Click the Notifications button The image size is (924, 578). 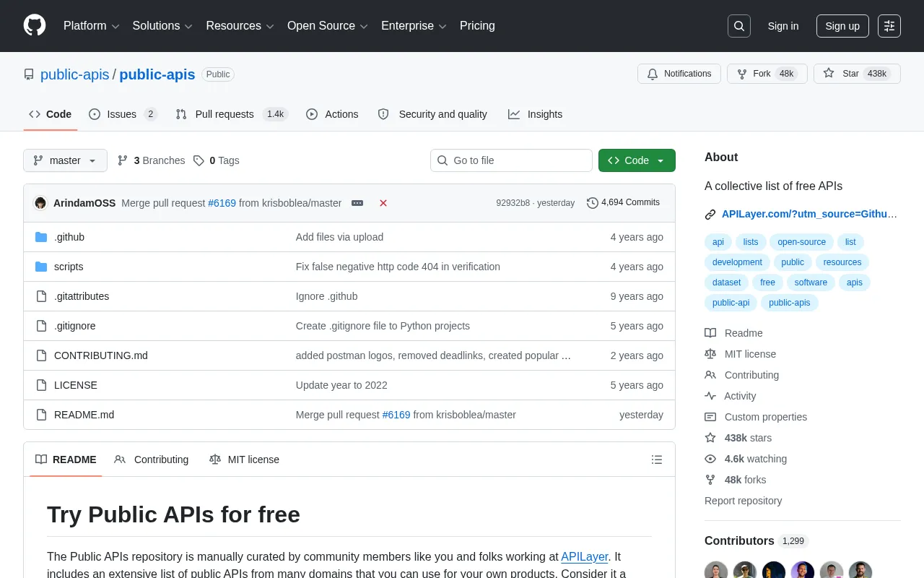[x=679, y=74]
